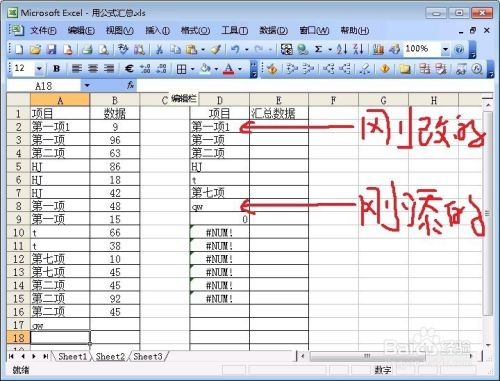
Task: Decrease decimal places
Action: click(162, 69)
